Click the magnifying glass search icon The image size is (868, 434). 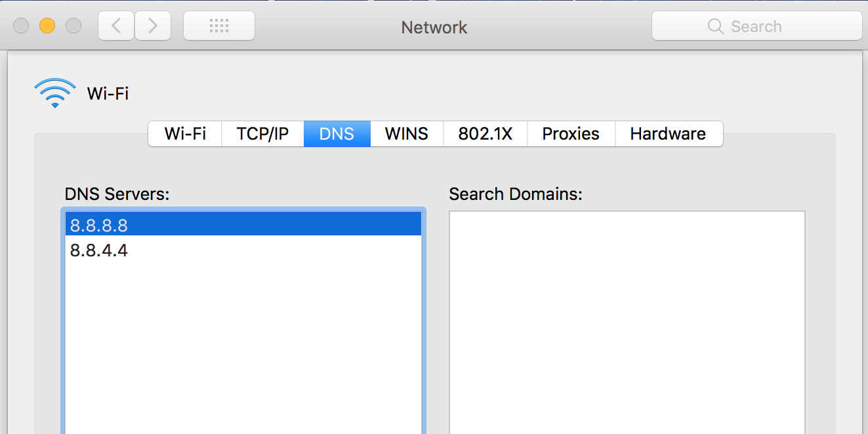coord(715,26)
